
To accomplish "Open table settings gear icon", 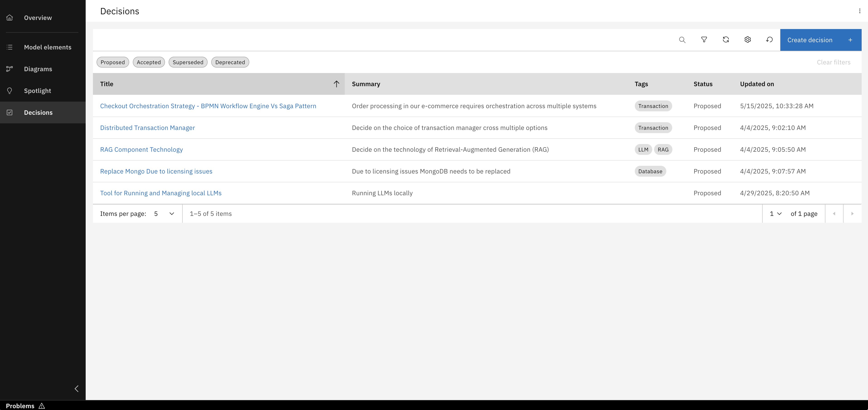I will pos(747,40).
